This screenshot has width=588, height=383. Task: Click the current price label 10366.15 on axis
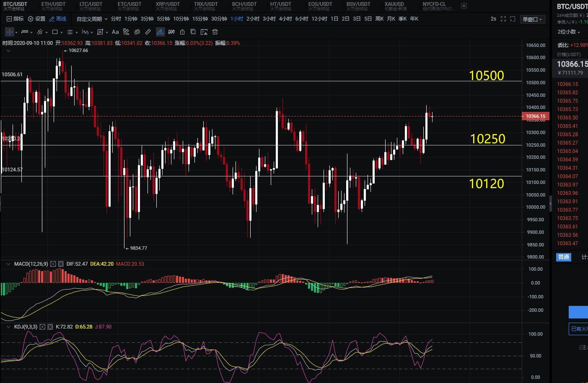536,116
